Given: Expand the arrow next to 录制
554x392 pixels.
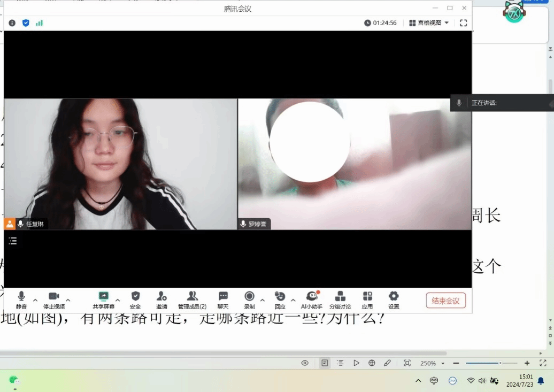Looking at the screenshot, I should pyautogui.click(x=263, y=300).
